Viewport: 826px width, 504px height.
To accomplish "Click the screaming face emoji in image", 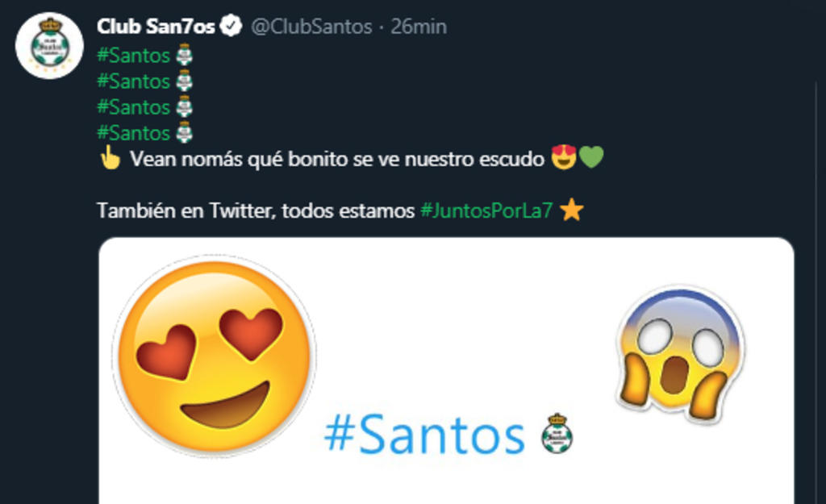I will pos(679,353).
